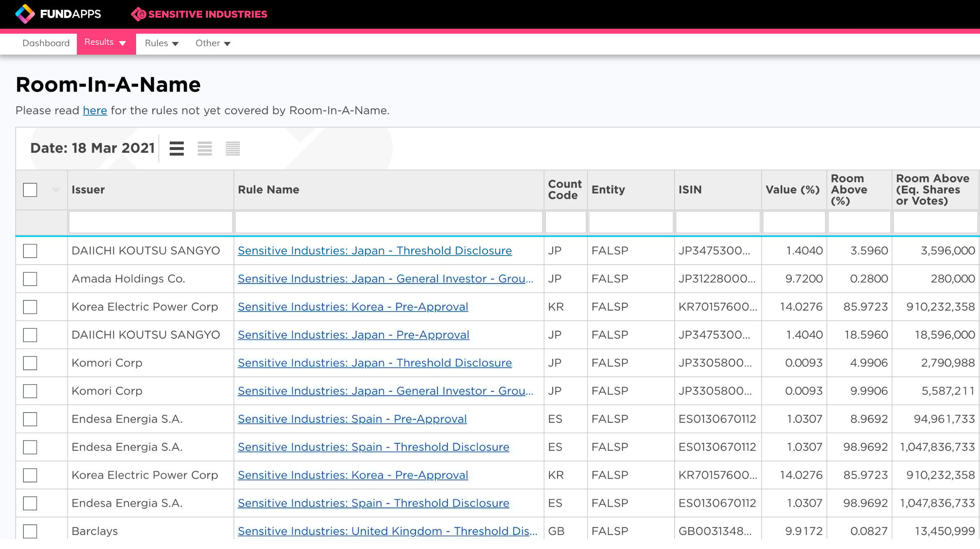This screenshot has height=549, width=980.
Task: Open the first Korea Pre-Approval rule link
Action: 353,307
